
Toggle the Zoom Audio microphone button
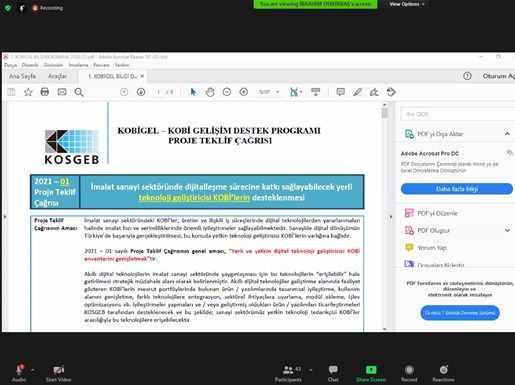[19, 373]
